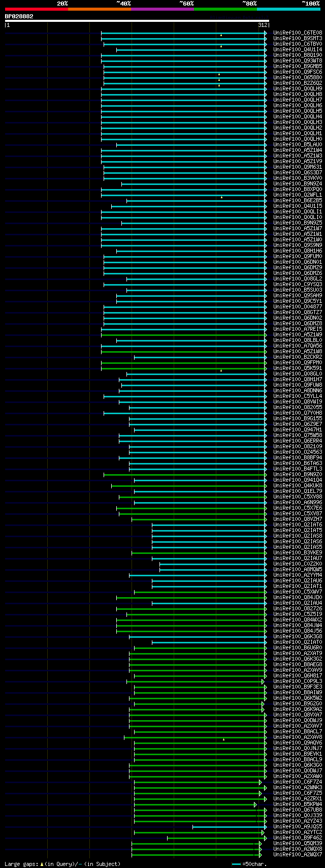Select the UniRef100_Q2WFL1 label

tap(298, 195)
